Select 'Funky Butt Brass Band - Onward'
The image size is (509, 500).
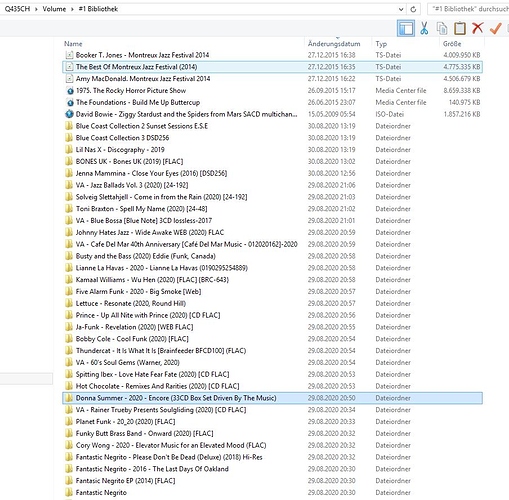click(x=144, y=433)
